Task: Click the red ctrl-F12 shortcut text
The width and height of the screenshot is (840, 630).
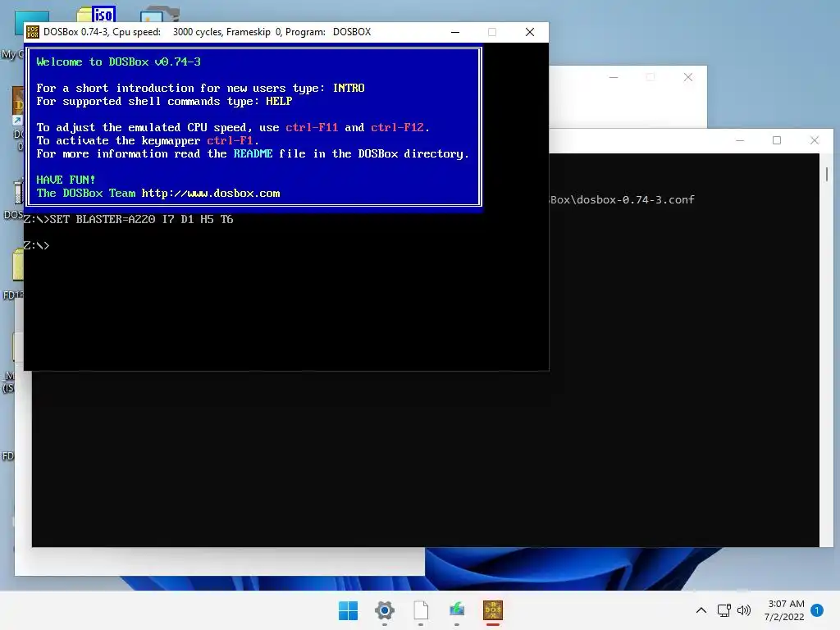Action: 397,127
